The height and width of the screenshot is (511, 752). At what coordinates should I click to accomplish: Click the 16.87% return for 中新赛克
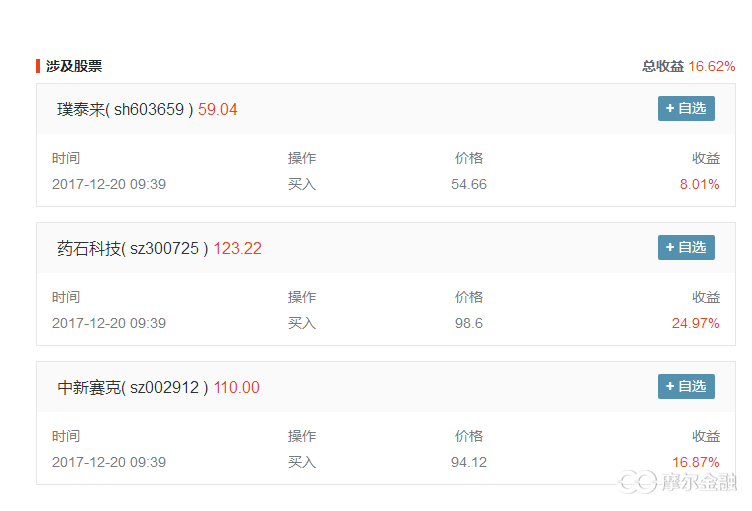tap(695, 462)
